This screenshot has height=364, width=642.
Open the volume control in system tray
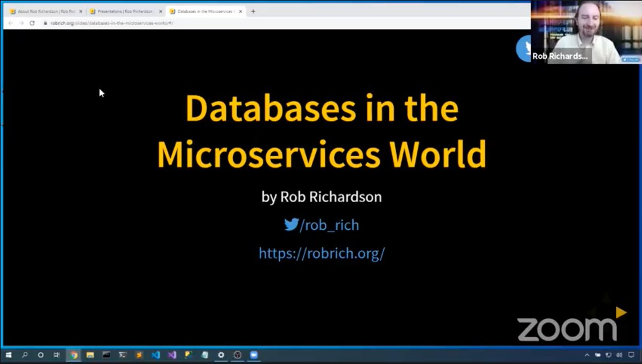[x=618, y=355]
